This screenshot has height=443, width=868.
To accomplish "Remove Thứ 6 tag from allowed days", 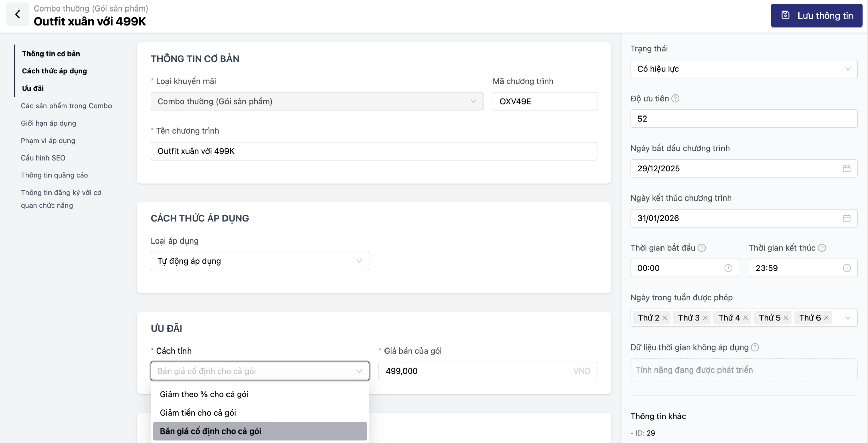I will (826, 318).
